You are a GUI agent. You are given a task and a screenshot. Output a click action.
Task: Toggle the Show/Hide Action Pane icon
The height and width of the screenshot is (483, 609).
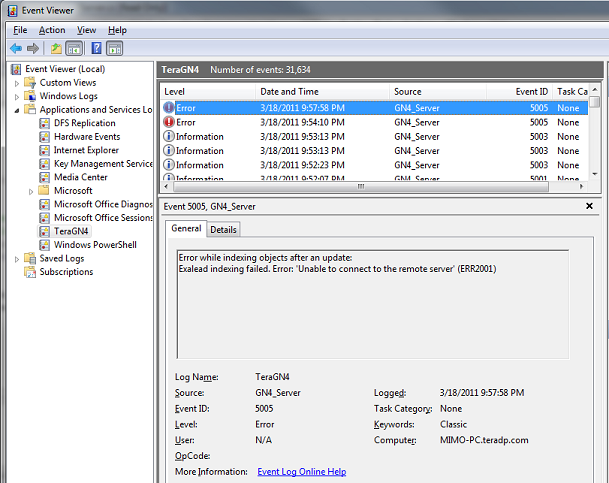(115, 49)
